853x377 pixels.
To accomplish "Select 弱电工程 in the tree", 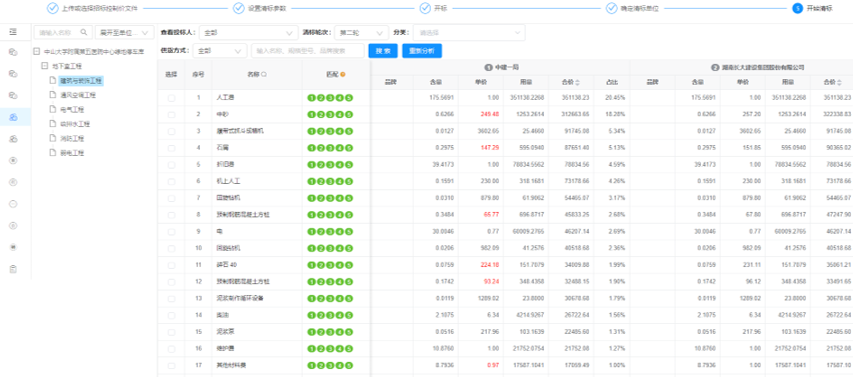I will click(72, 153).
